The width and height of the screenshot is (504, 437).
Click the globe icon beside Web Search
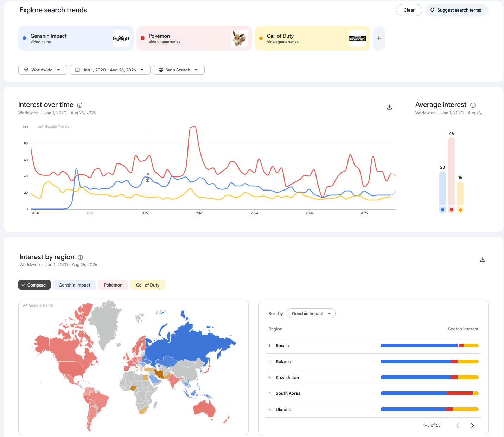coord(161,70)
